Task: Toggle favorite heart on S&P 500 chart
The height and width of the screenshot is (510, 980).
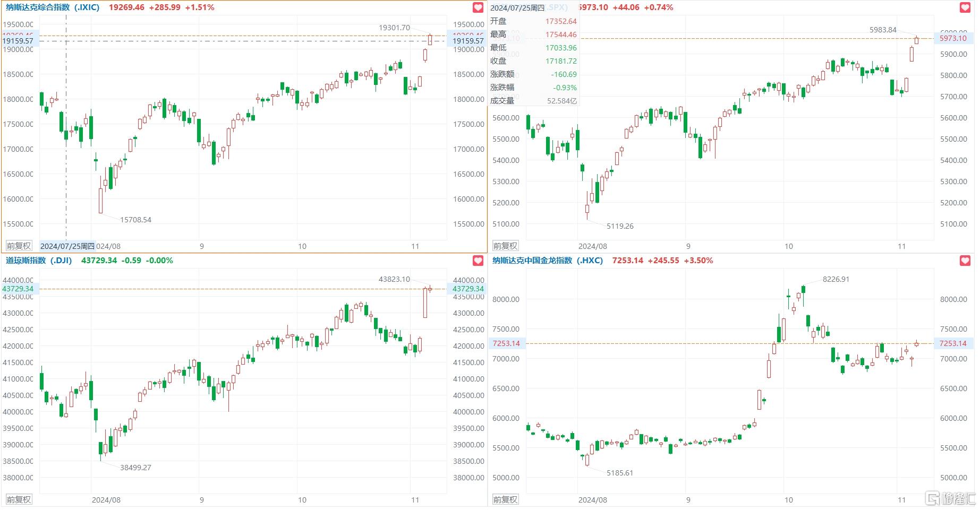Action: click(965, 8)
